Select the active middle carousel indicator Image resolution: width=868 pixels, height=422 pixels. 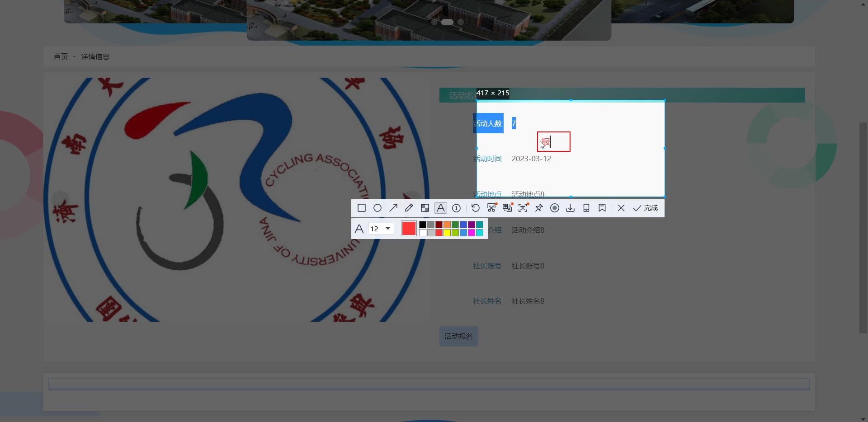447,22
